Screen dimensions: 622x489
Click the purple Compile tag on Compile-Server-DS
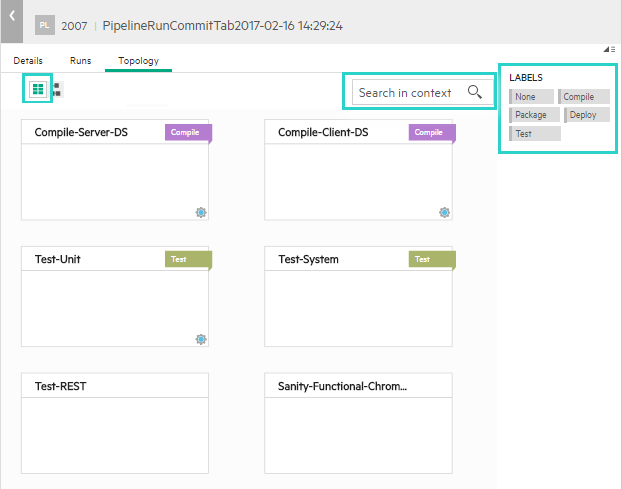click(x=188, y=132)
